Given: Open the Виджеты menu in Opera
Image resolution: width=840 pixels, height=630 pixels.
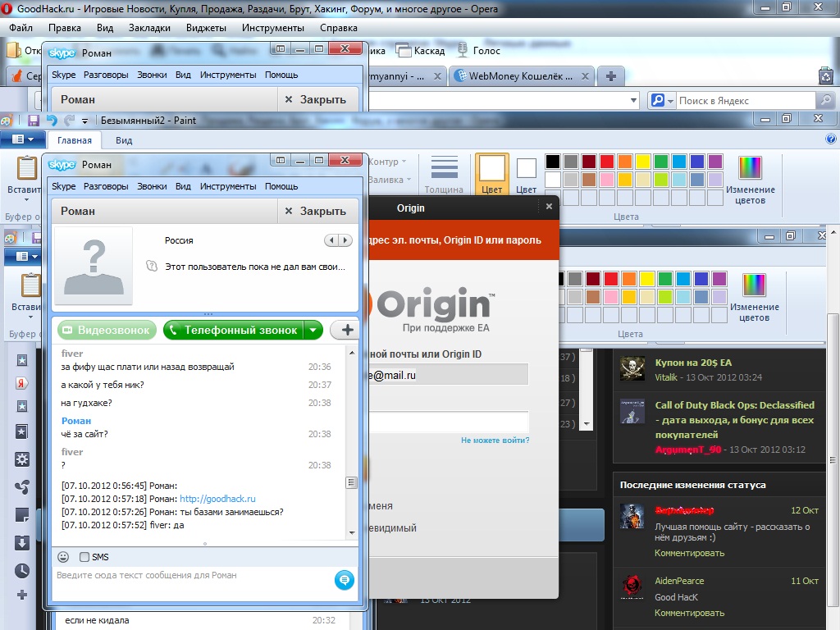Looking at the screenshot, I should coord(206,28).
